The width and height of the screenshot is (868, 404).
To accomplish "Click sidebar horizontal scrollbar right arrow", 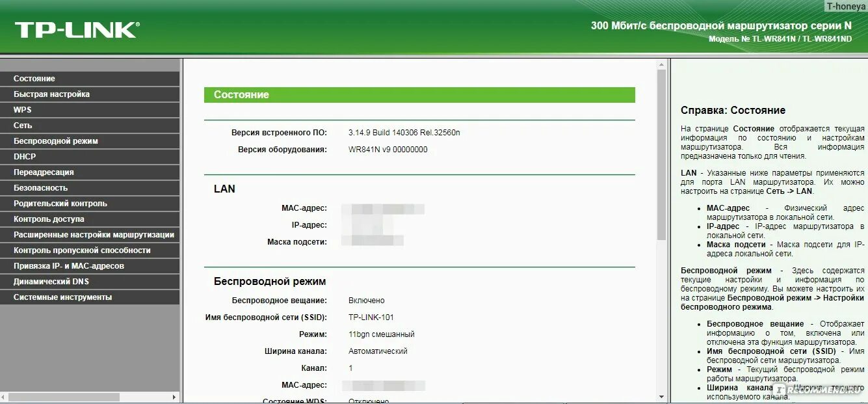I will click(174, 397).
